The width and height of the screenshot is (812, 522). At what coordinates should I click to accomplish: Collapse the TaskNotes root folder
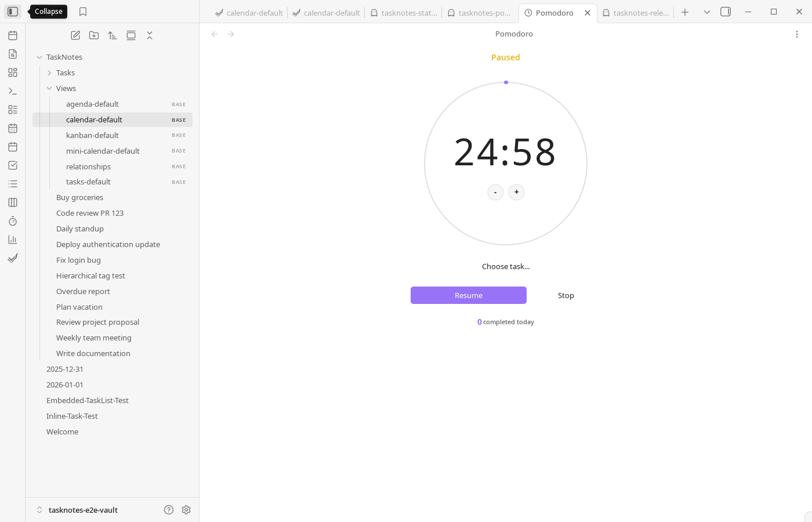click(x=39, y=57)
